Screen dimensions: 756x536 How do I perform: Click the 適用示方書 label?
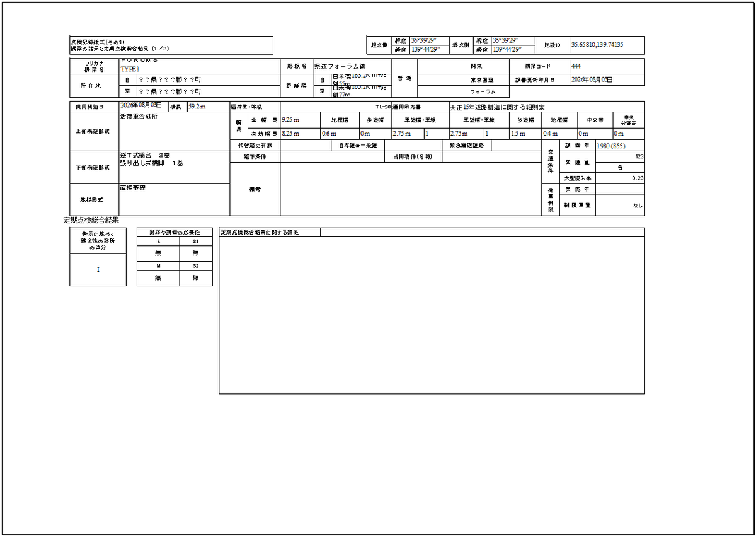click(x=407, y=108)
